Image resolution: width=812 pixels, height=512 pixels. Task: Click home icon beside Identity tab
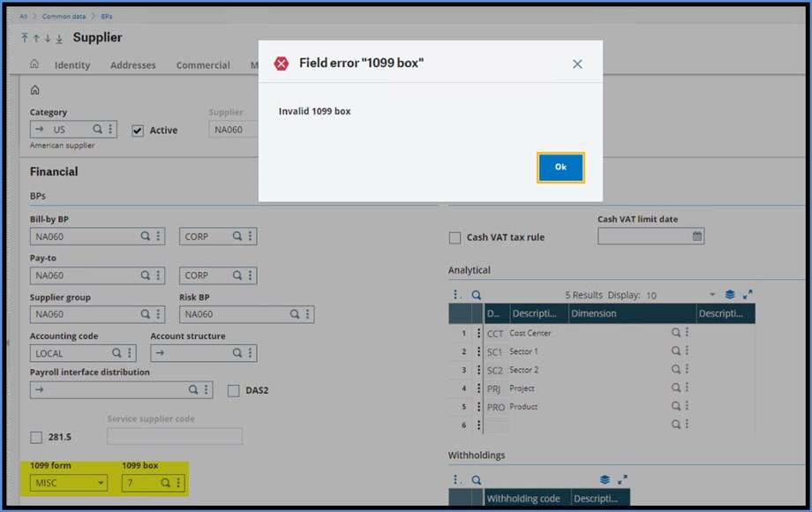34,64
